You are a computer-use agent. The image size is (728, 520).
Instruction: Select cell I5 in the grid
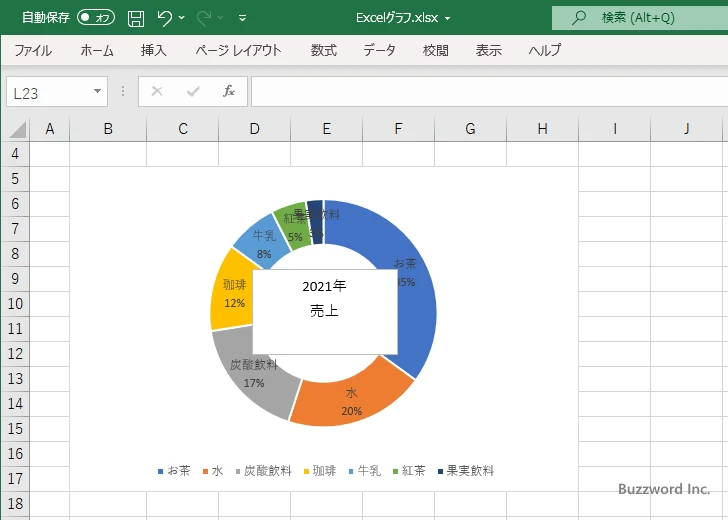pyautogui.click(x=615, y=179)
